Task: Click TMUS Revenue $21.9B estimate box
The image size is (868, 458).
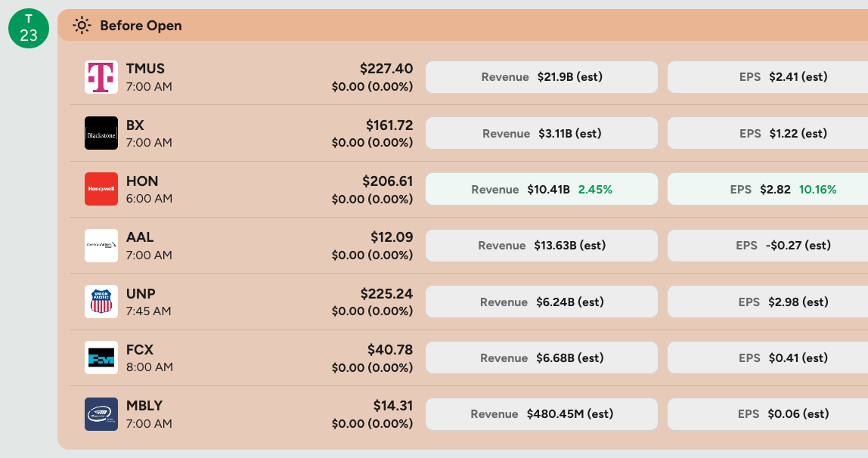Action: tap(541, 77)
